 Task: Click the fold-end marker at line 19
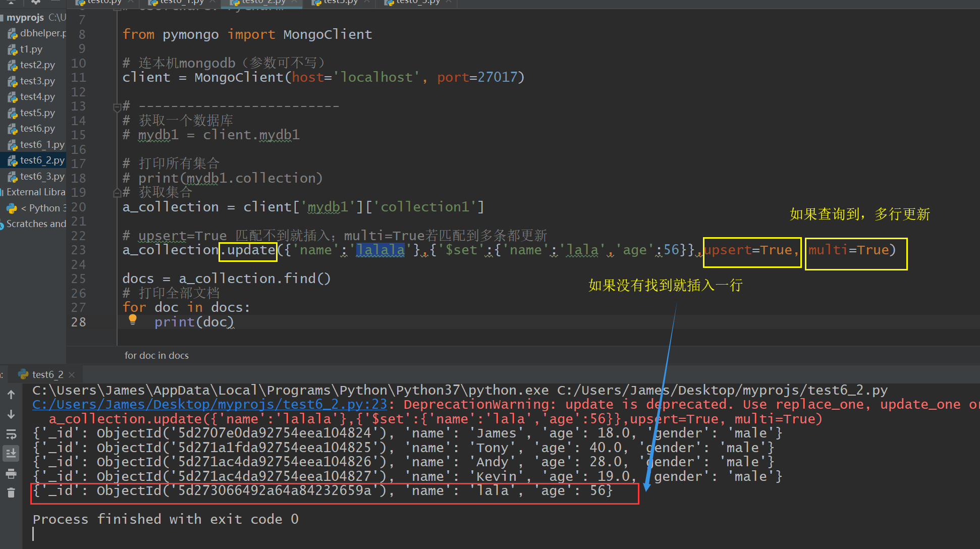coord(117,192)
